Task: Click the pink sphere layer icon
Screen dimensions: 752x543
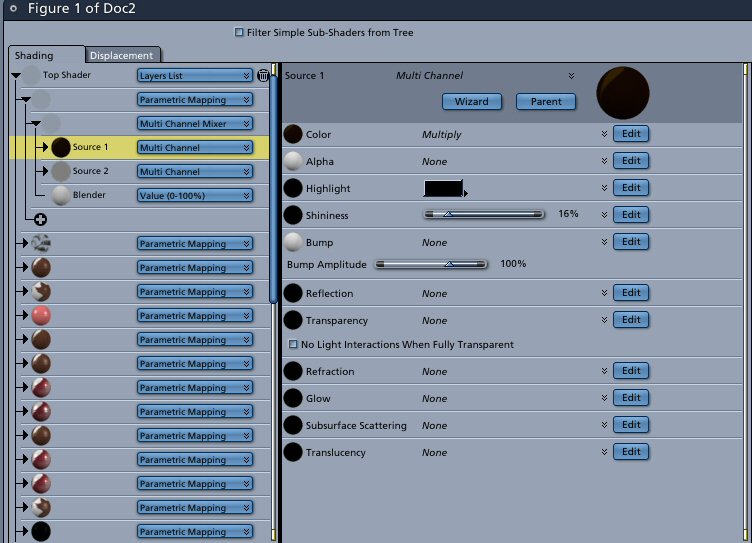Action: (41, 315)
